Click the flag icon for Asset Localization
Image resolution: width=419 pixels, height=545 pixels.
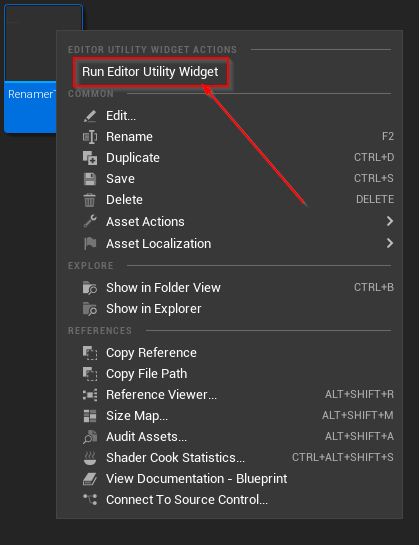[90, 243]
